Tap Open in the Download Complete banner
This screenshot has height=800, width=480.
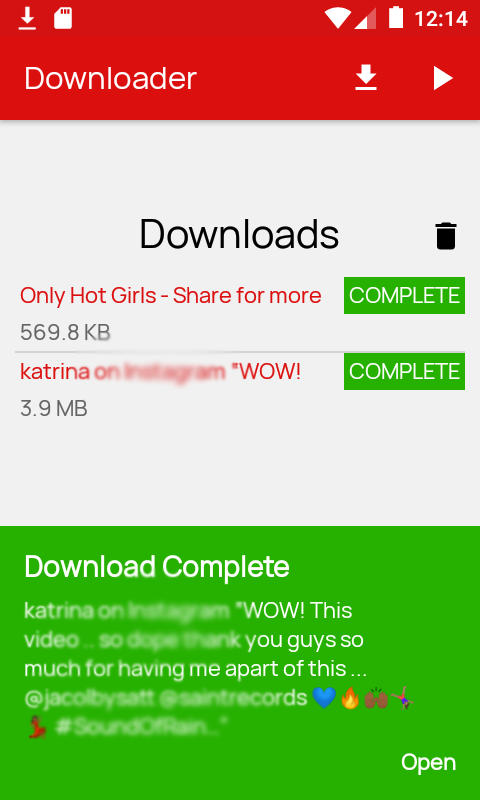tap(428, 763)
